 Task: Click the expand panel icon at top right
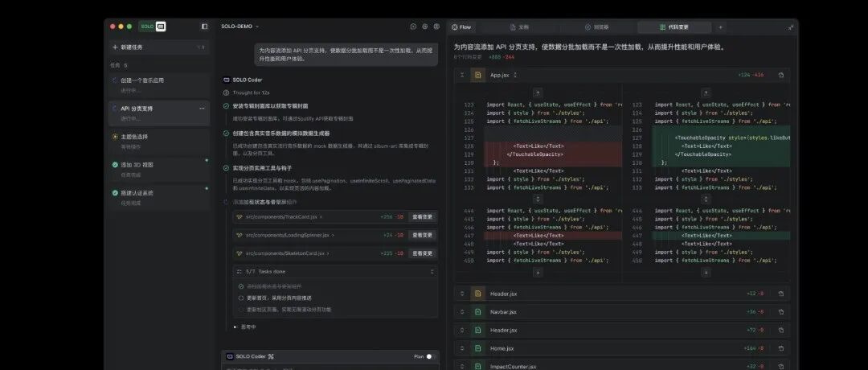791,27
